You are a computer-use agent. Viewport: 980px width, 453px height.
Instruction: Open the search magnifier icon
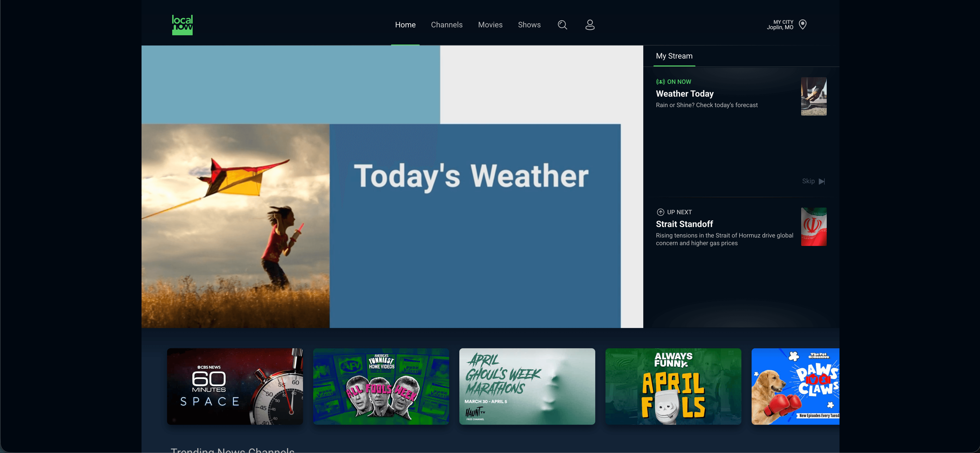tap(562, 25)
